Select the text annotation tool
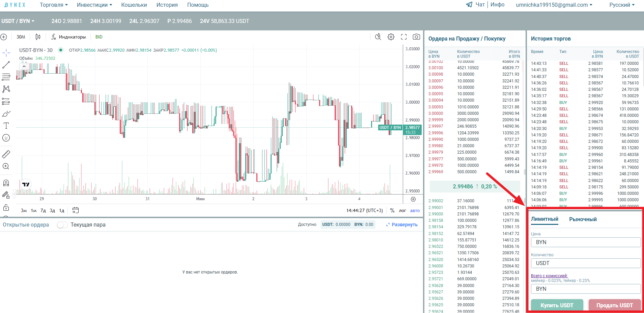 pyautogui.click(x=6, y=126)
